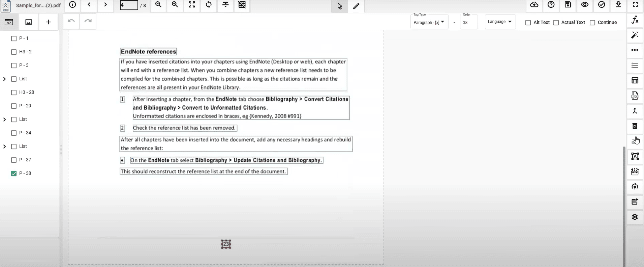Toggle the Actual Text checkbox
The height and width of the screenshot is (267, 644).
coord(556,23)
